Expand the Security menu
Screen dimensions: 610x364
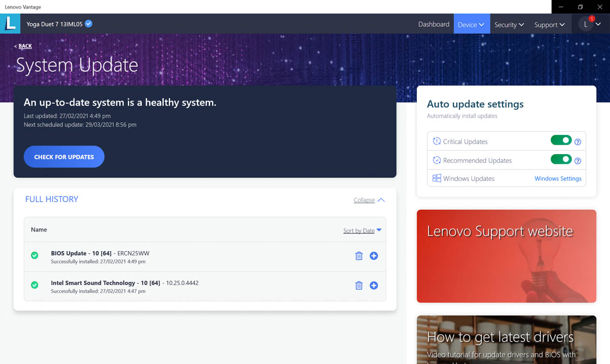509,24
